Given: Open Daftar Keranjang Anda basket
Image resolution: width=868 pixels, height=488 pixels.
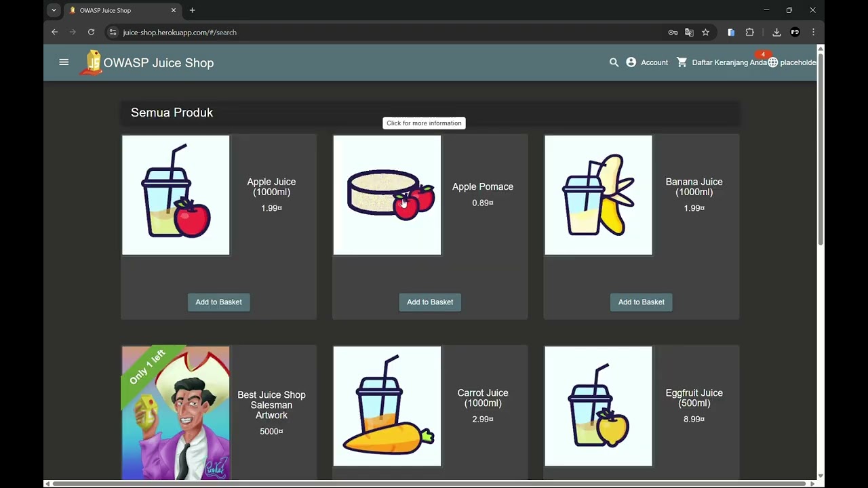Looking at the screenshot, I should tap(722, 62).
